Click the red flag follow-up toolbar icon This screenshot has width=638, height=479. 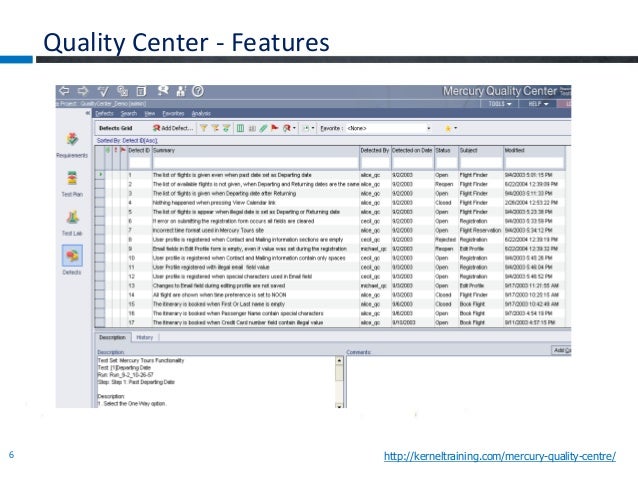tap(275, 128)
